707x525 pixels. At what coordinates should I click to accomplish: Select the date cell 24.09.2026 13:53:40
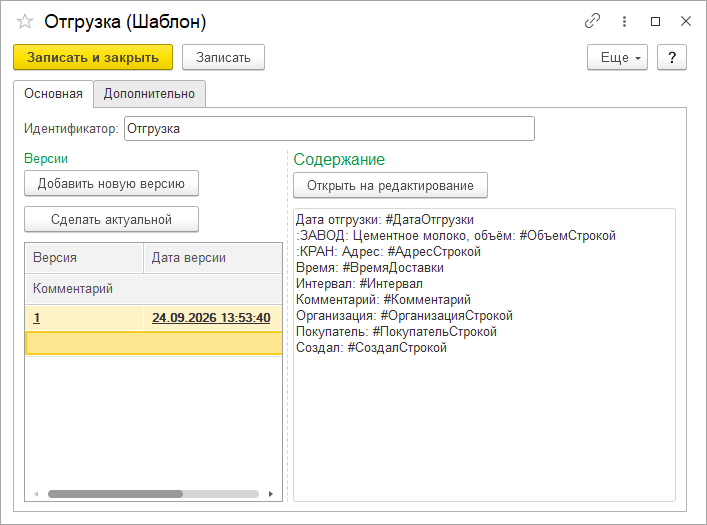213,318
